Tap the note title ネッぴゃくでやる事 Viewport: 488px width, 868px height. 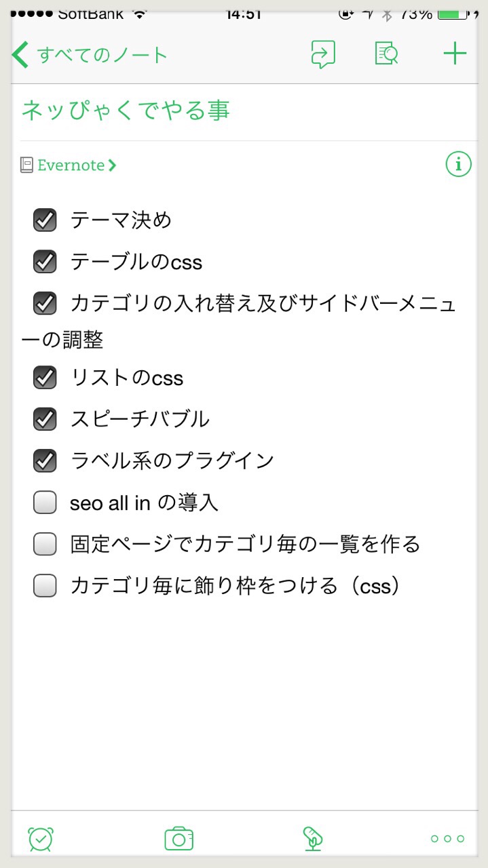point(126,111)
